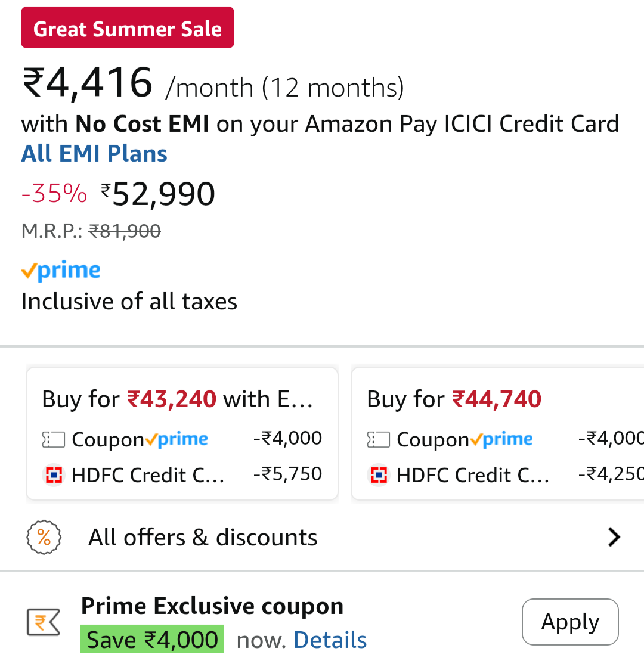Click HDFC bank logo in ₹43,240 card
Viewport: 644px width, 664px height.
tap(54, 475)
